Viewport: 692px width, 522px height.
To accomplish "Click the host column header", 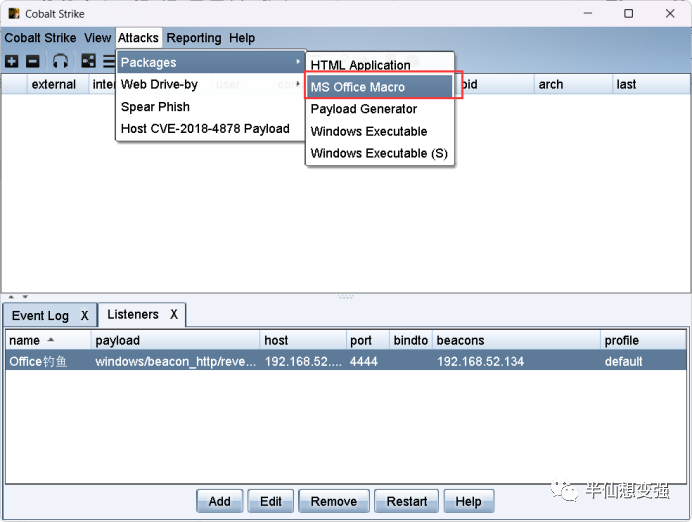I will (x=303, y=341).
